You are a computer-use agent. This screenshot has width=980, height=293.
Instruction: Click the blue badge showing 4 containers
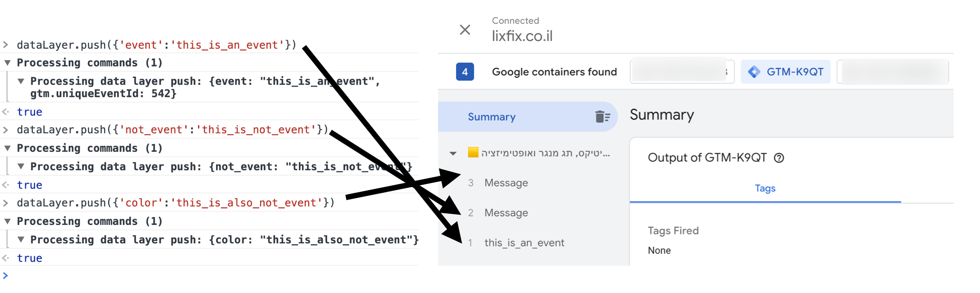click(x=465, y=72)
